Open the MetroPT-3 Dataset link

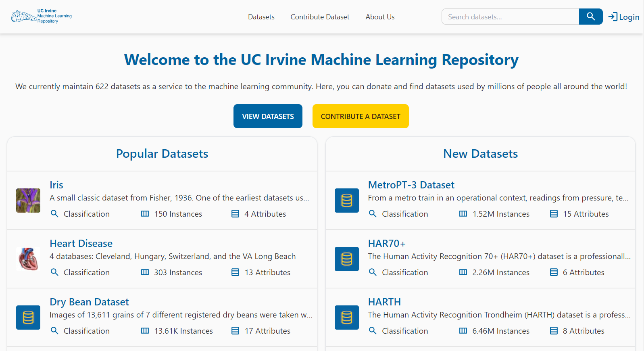click(x=411, y=185)
